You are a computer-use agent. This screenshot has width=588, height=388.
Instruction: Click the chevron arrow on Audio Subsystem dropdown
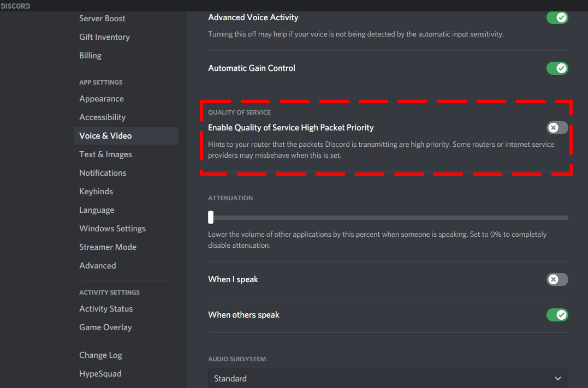click(557, 379)
